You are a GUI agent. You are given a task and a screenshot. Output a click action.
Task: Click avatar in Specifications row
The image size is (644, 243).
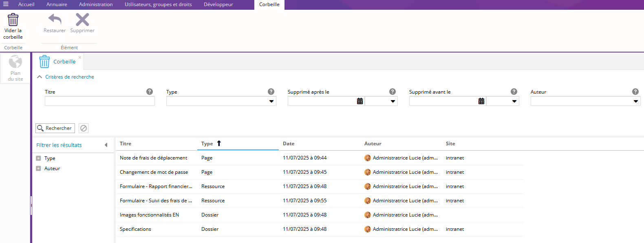(x=368, y=229)
